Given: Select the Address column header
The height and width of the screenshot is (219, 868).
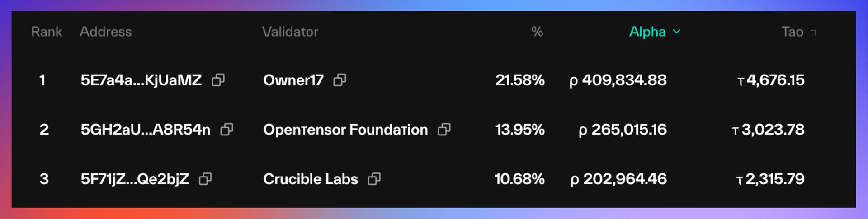Looking at the screenshot, I should (106, 32).
